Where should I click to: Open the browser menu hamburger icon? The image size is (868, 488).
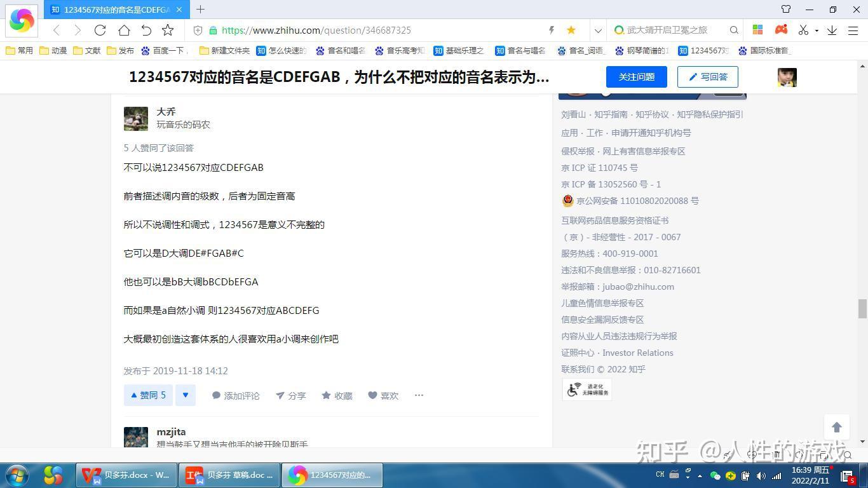[x=852, y=30]
